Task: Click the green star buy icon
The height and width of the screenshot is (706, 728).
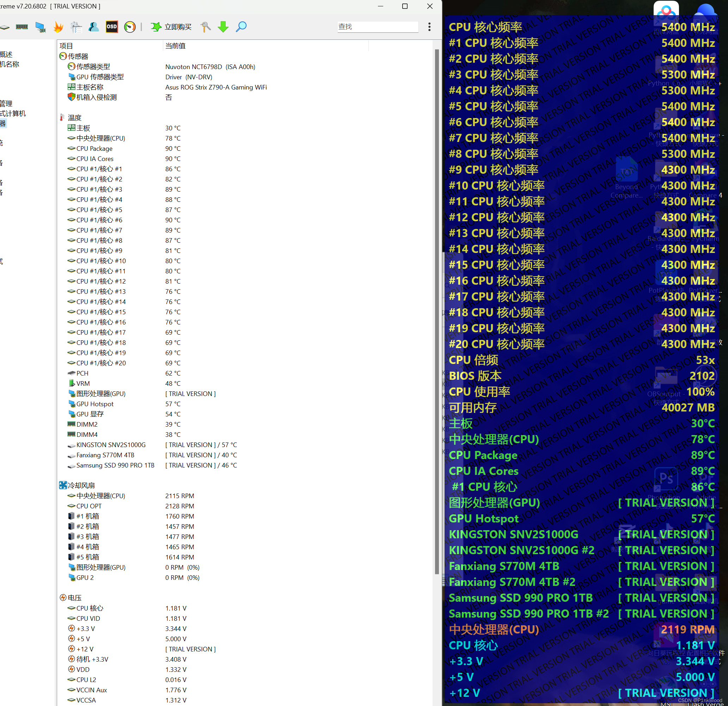Action: point(156,27)
